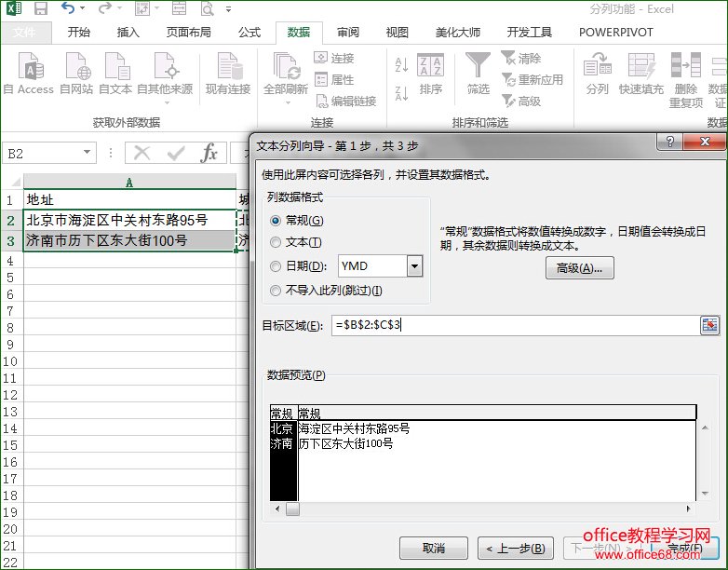
Task: Click the 目标区域 input field
Action: (512, 325)
